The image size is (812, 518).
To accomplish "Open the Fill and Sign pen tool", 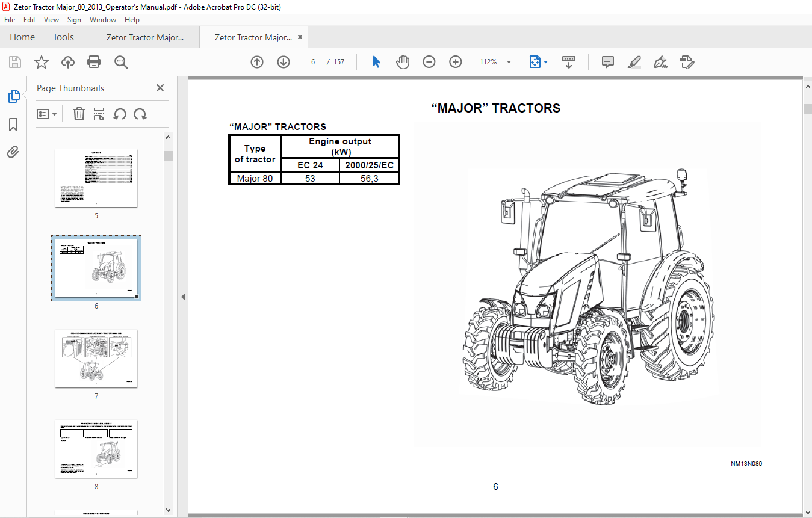I will (x=660, y=62).
